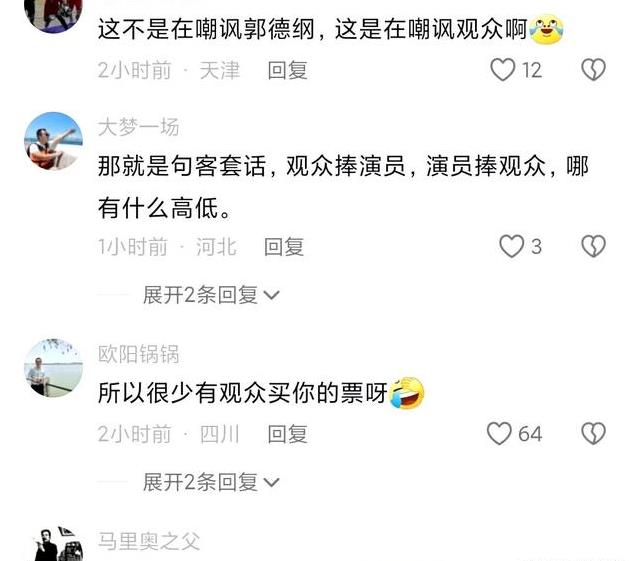Reply to 欧阳锅锅's 四川 comment
Screen dimensions: 636x561
point(287,434)
